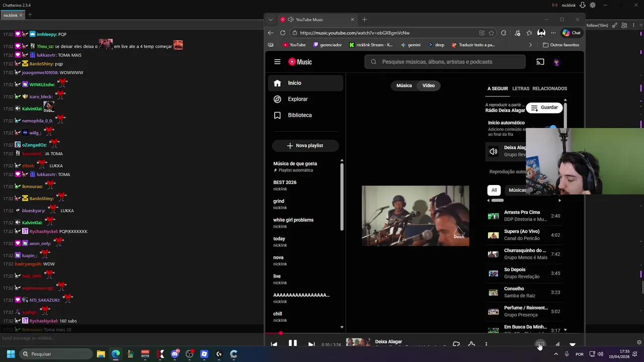The width and height of the screenshot is (644, 362).
Task: Dislike the song Deixa Alagar
Action: (456, 344)
